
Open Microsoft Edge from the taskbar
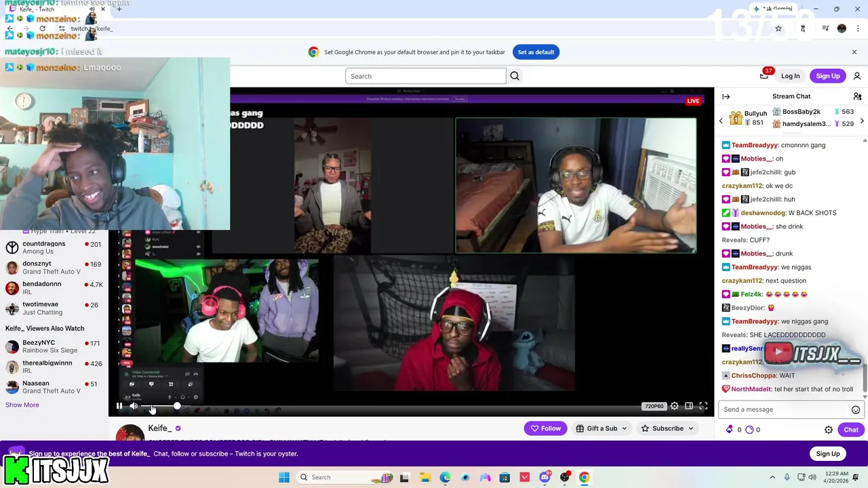pyautogui.click(x=445, y=477)
